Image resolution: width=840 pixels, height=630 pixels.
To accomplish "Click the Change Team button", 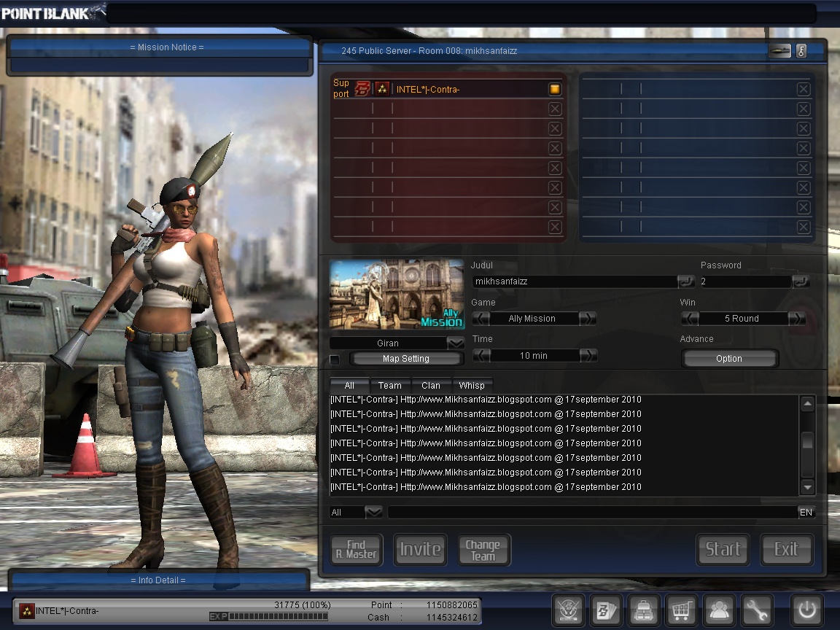I will 483,550.
